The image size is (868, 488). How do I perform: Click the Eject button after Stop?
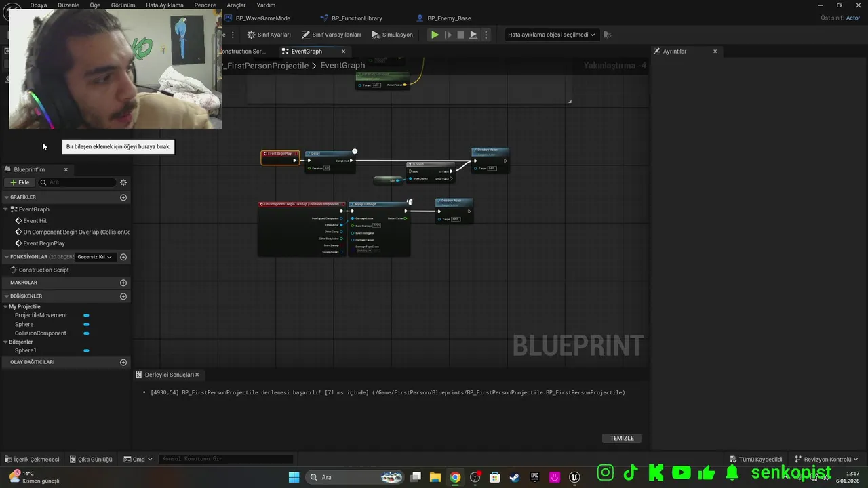point(473,35)
